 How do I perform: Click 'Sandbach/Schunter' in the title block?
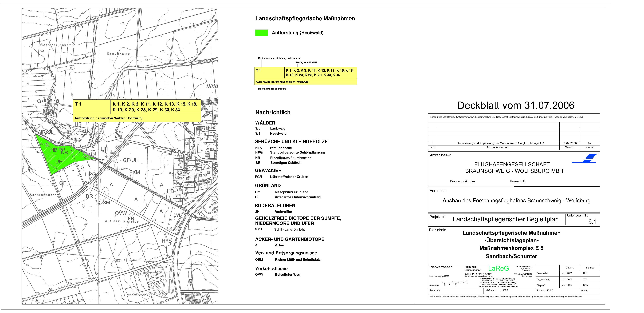pos(511,256)
